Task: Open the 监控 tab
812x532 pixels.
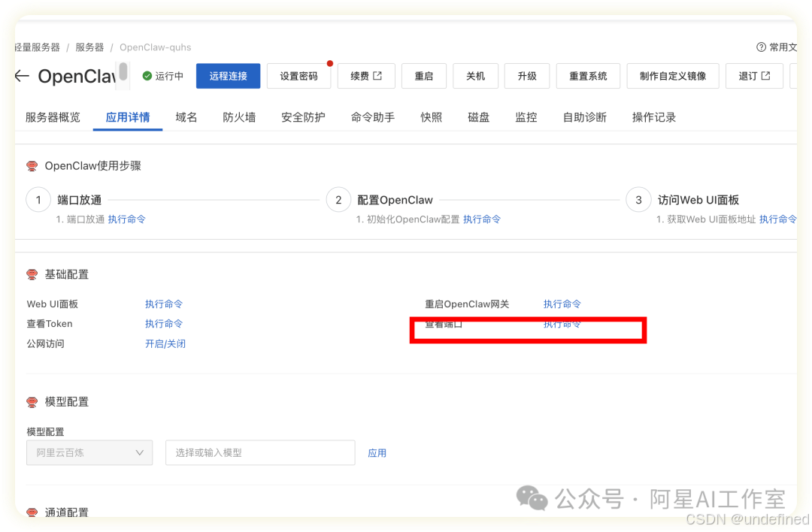Action: tap(526, 116)
